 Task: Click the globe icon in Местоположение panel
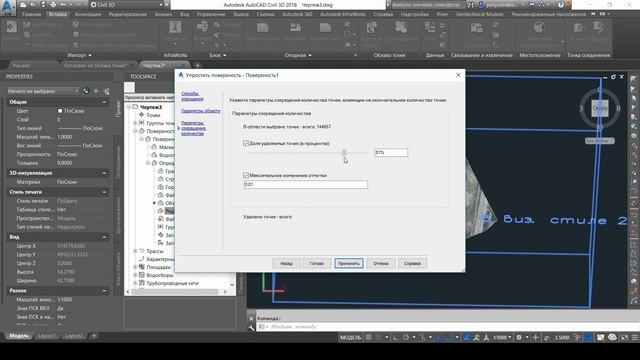point(539,27)
